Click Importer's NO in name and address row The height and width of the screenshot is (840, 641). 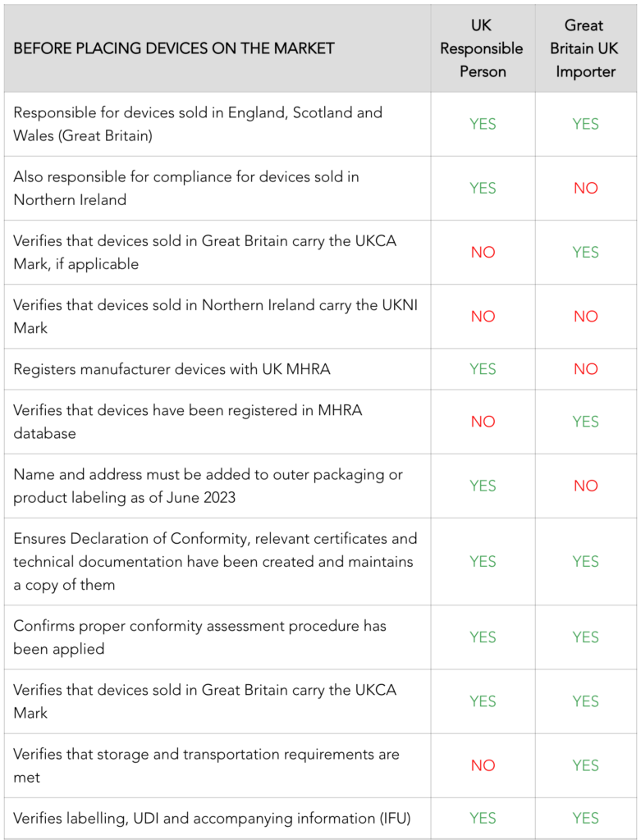(x=585, y=486)
